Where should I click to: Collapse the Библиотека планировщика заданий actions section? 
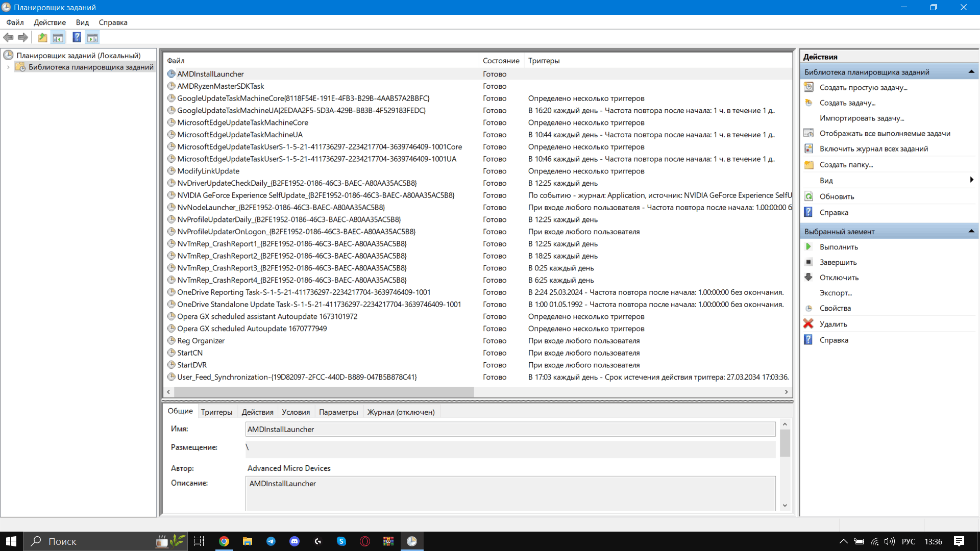click(x=971, y=72)
